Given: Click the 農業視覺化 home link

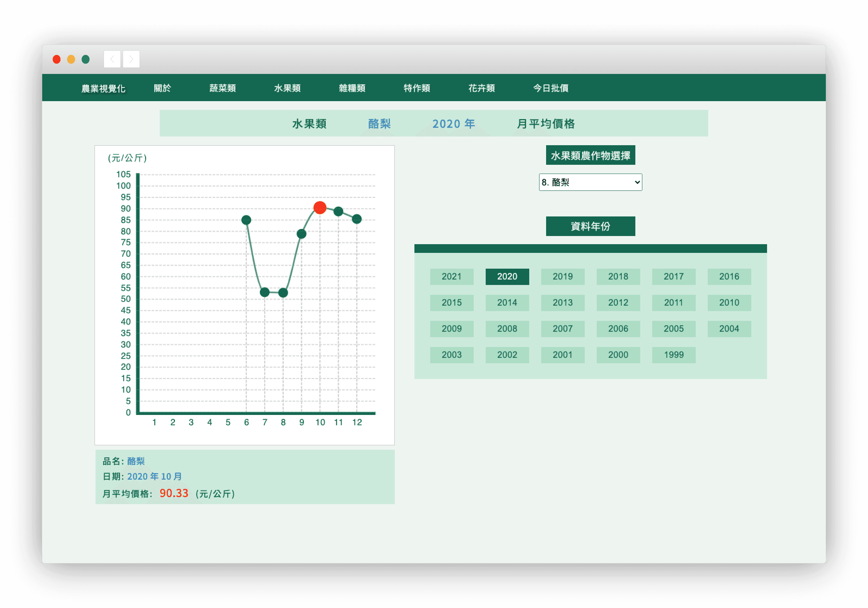Looking at the screenshot, I should click(x=103, y=88).
